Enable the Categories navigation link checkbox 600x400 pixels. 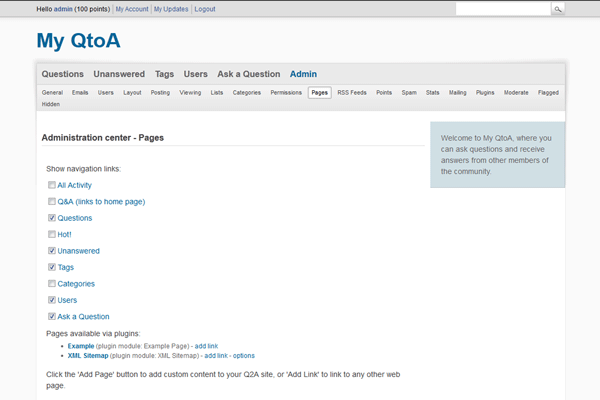coord(51,284)
